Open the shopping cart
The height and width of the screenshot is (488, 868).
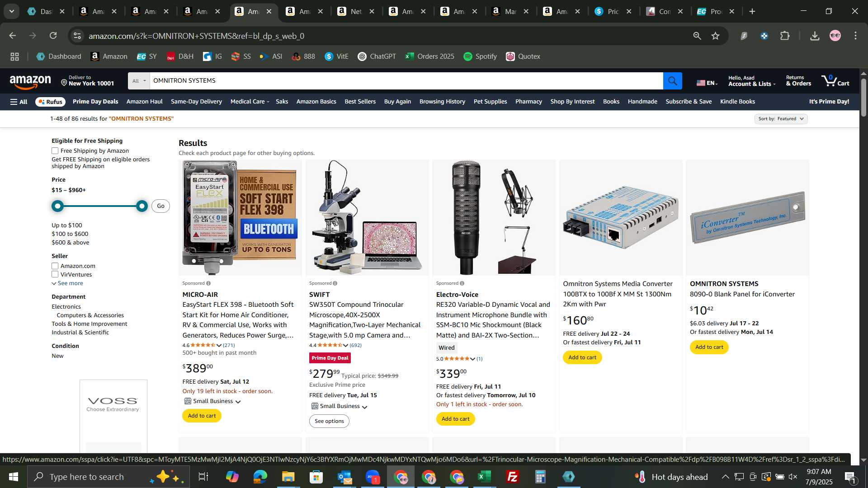(835, 81)
